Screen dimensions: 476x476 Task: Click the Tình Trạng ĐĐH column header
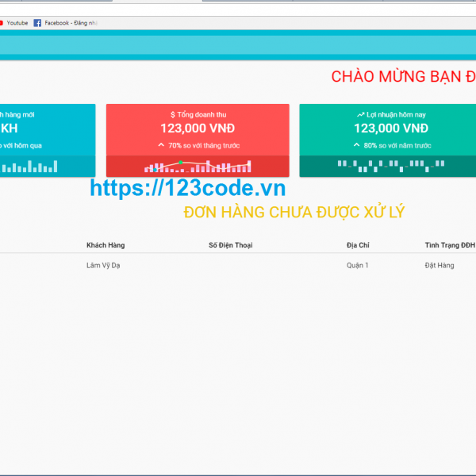coord(449,245)
